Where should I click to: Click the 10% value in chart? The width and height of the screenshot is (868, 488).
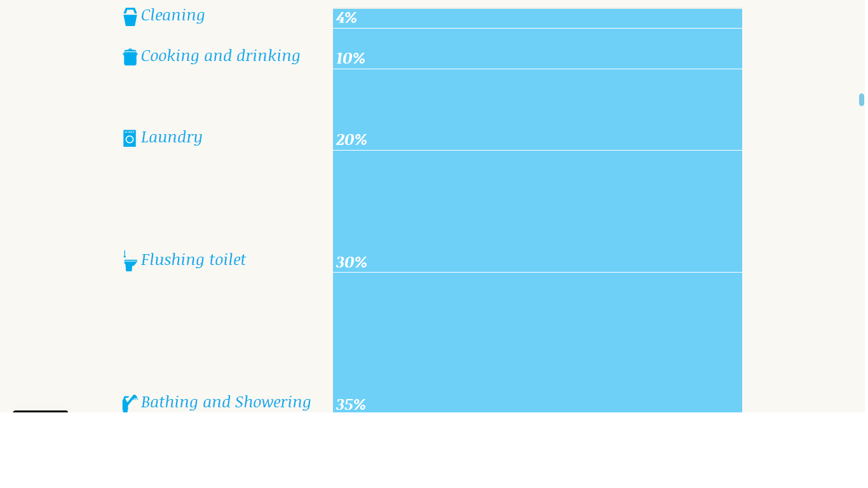351,58
